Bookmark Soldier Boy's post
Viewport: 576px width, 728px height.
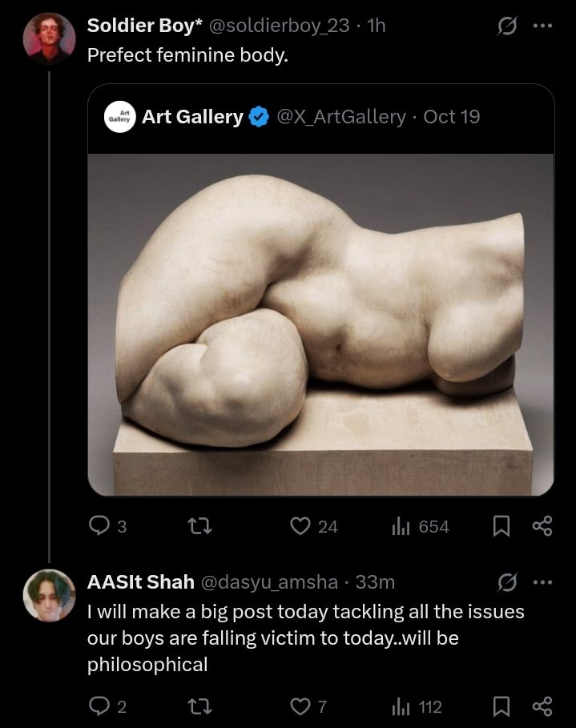501,526
